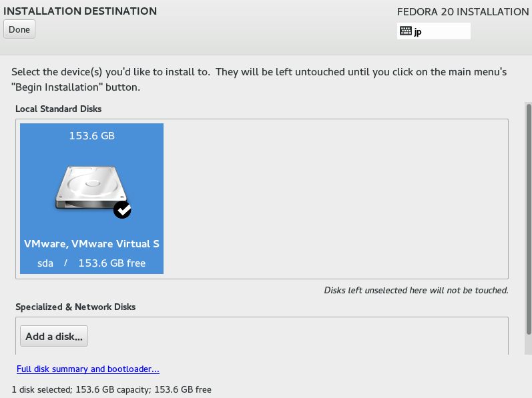The width and height of the screenshot is (532, 398).
Task: Click the device selection instructions text
Action: 259,79
